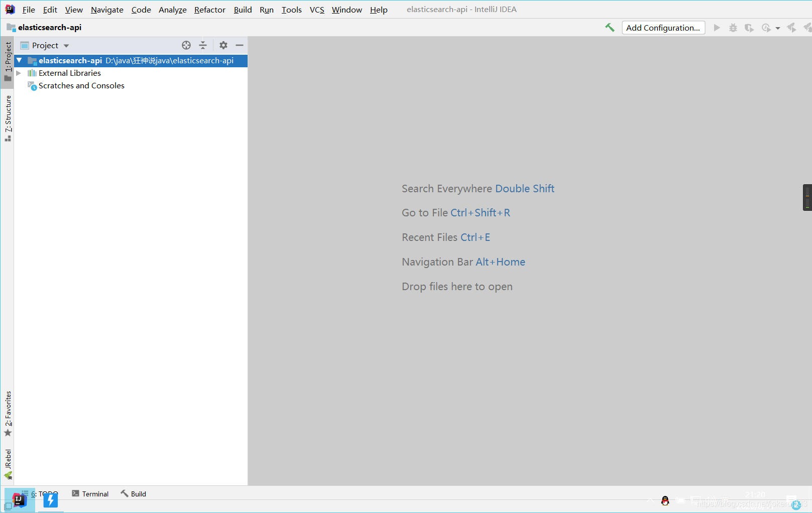The image size is (812, 513).
Task: Open the Analyze menu
Action: (173, 10)
